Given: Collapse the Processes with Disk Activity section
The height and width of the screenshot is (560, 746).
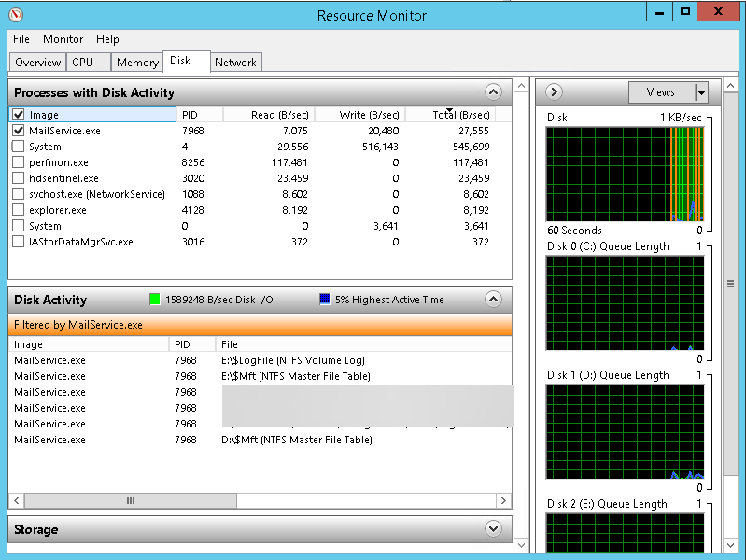Looking at the screenshot, I should tap(494, 92).
